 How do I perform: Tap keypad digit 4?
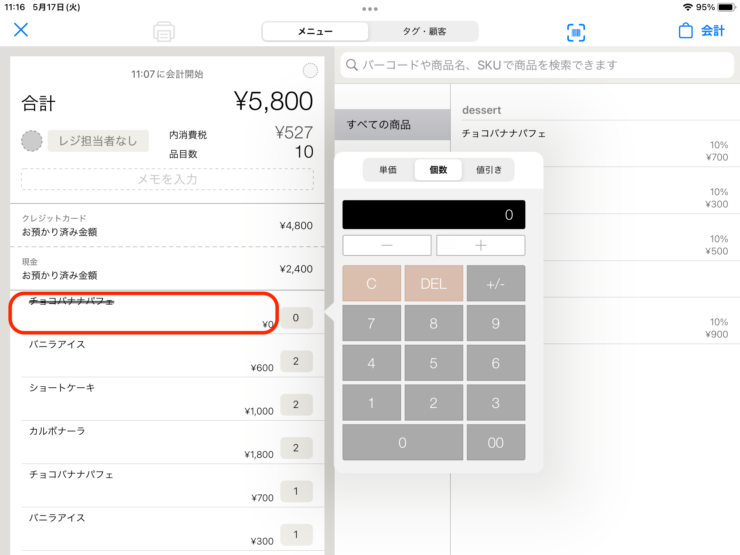[371, 363]
